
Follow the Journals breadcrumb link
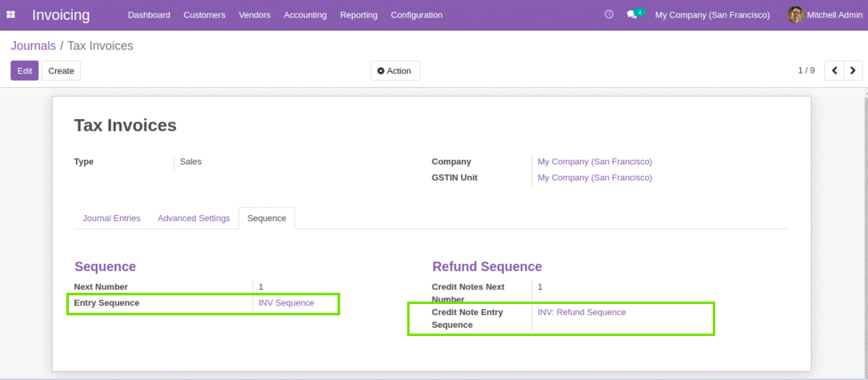(34, 46)
